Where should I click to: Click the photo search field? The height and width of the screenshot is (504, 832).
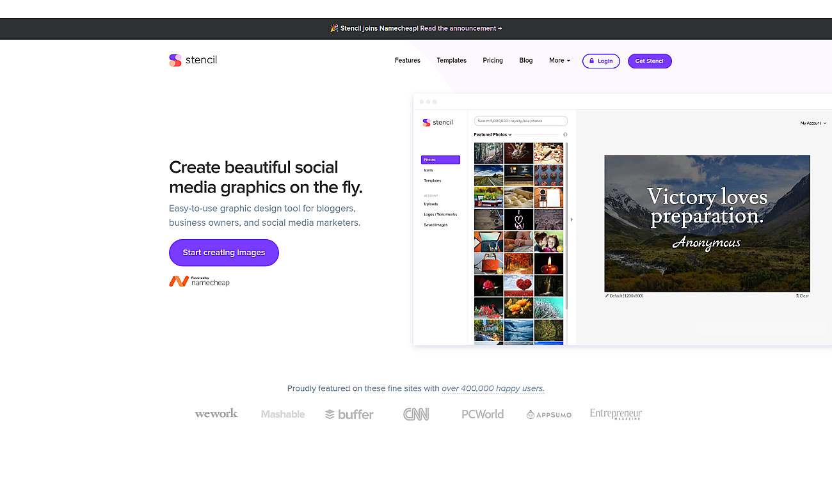[x=521, y=121]
